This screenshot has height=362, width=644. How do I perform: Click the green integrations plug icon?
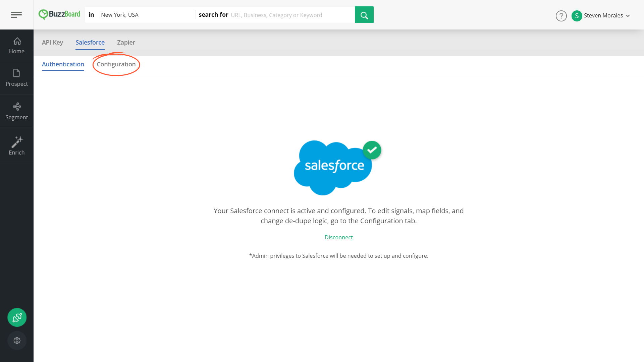[x=17, y=317]
